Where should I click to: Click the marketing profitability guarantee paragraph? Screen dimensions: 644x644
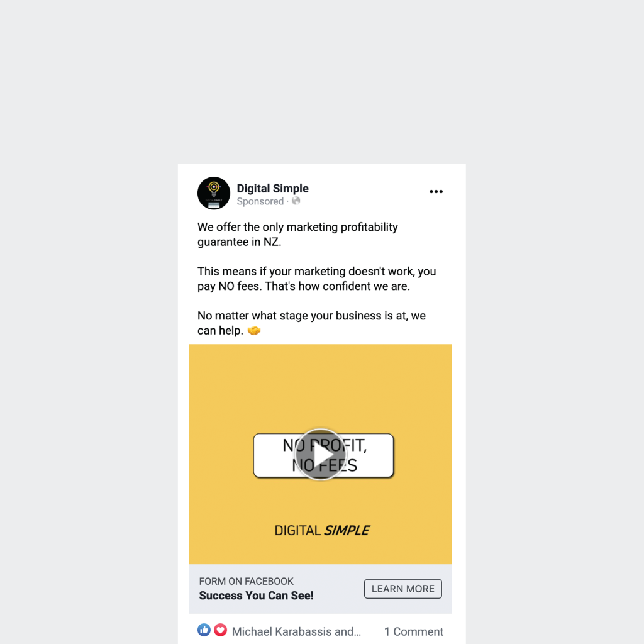[297, 234]
